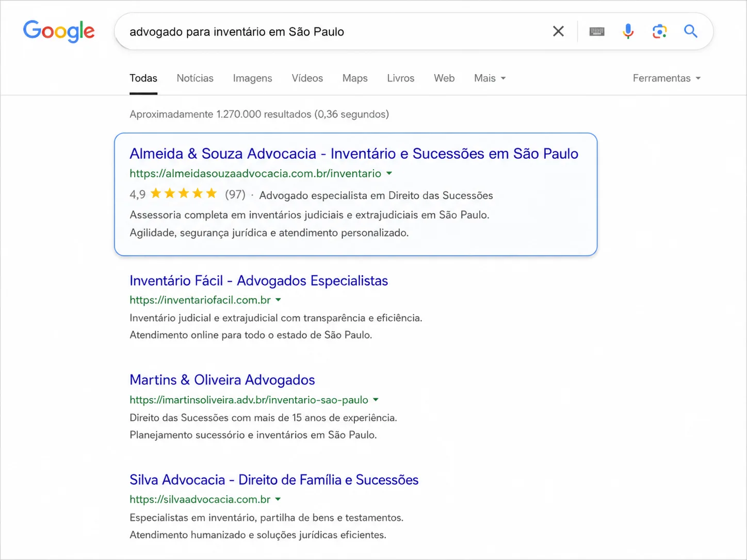
Task: Open the Livros tab
Action: [401, 78]
